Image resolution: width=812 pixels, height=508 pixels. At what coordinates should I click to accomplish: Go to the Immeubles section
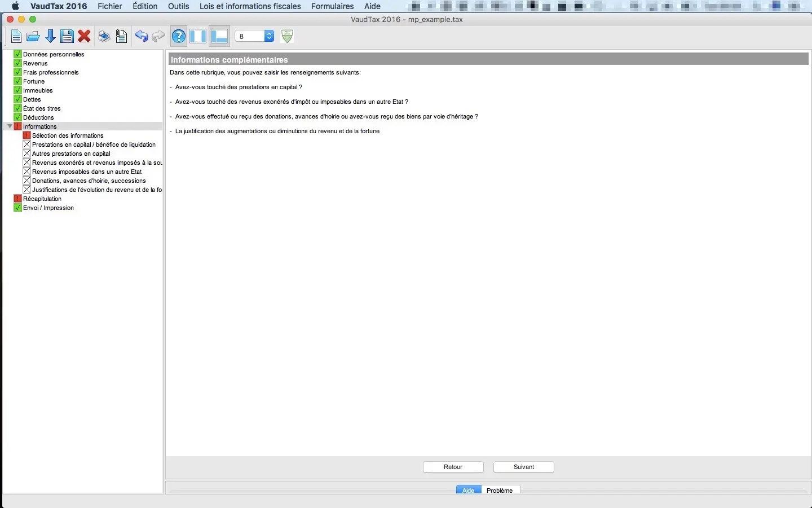[x=38, y=90]
